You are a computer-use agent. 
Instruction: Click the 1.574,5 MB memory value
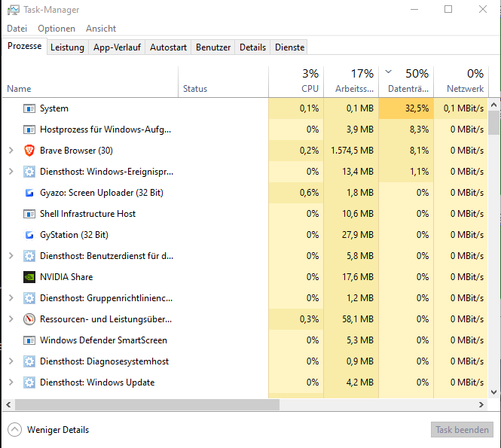point(352,151)
